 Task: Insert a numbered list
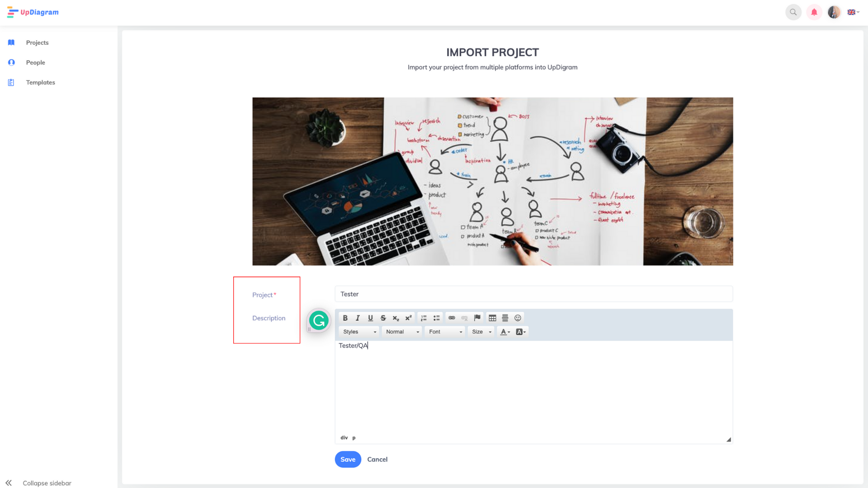424,318
